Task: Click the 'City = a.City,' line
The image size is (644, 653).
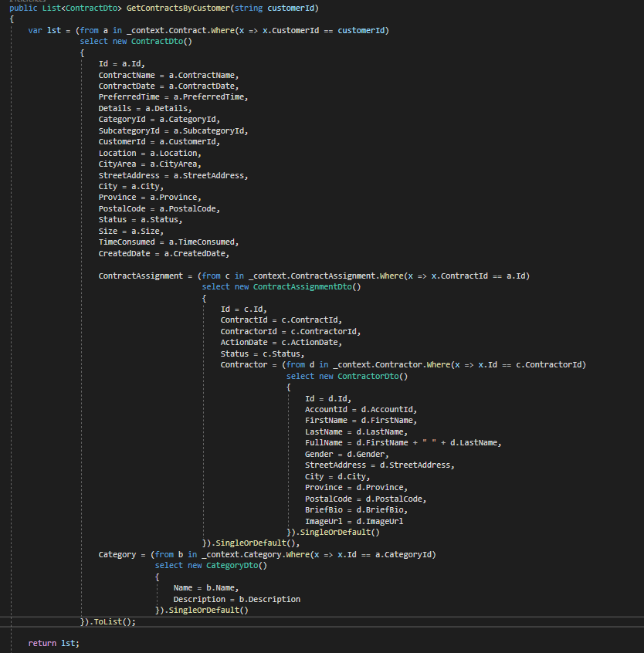Action: (x=131, y=187)
